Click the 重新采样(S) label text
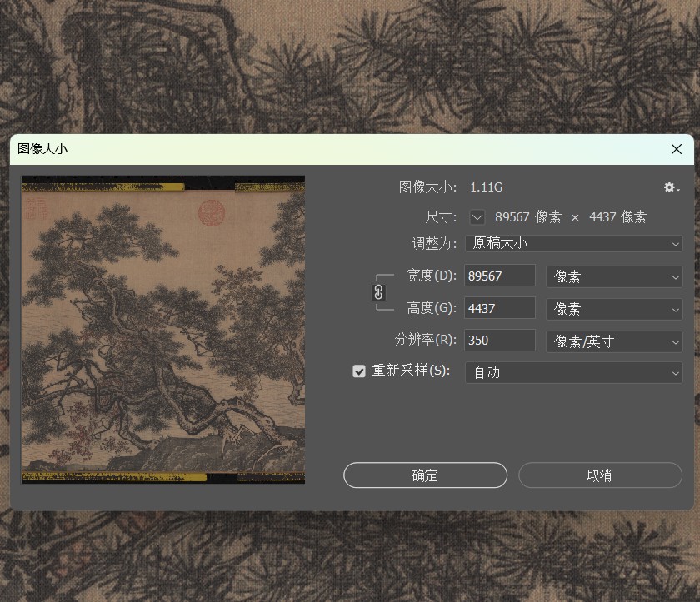The width and height of the screenshot is (700, 602). coord(411,371)
